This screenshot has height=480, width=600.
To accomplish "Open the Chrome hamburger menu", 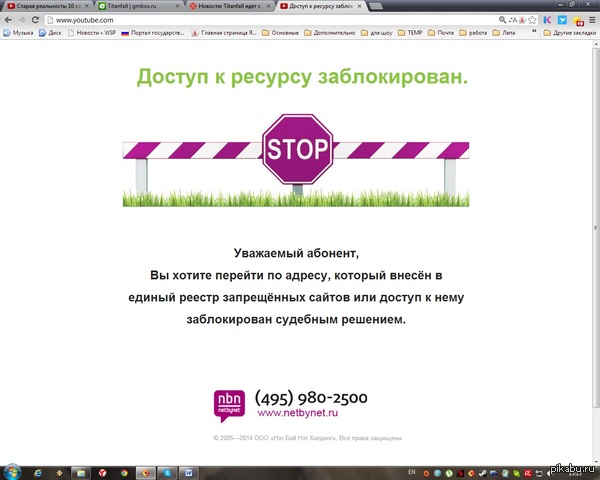I will (x=592, y=20).
